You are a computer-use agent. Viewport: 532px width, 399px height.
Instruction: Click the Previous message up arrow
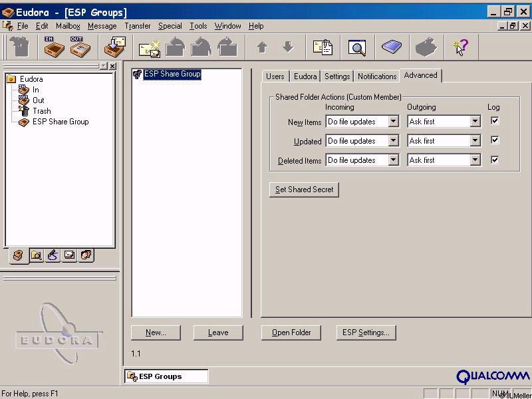pyautogui.click(x=262, y=47)
